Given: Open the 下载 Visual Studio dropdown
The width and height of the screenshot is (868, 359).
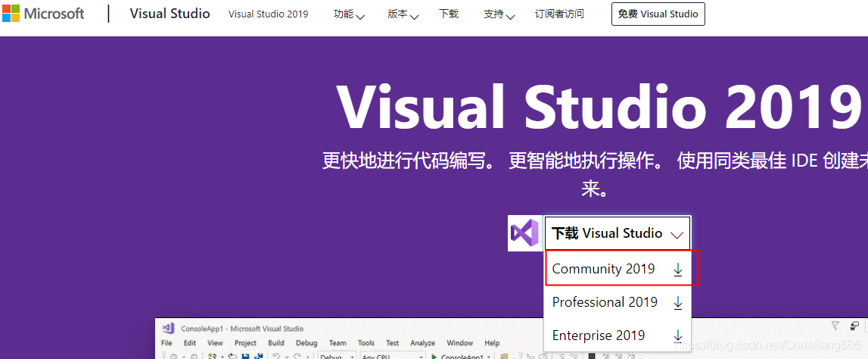Looking at the screenshot, I should [618, 233].
